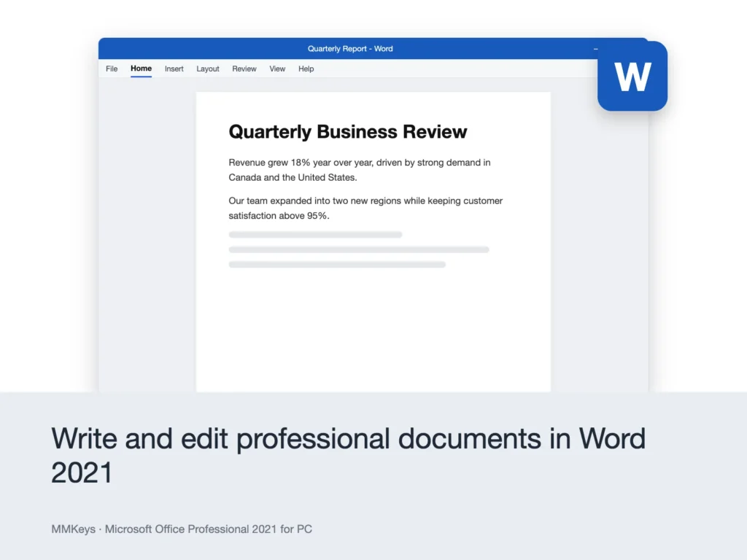This screenshot has width=747, height=560.
Task: Click the 'Quarterly Business Review' heading
Action: click(x=348, y=131)
